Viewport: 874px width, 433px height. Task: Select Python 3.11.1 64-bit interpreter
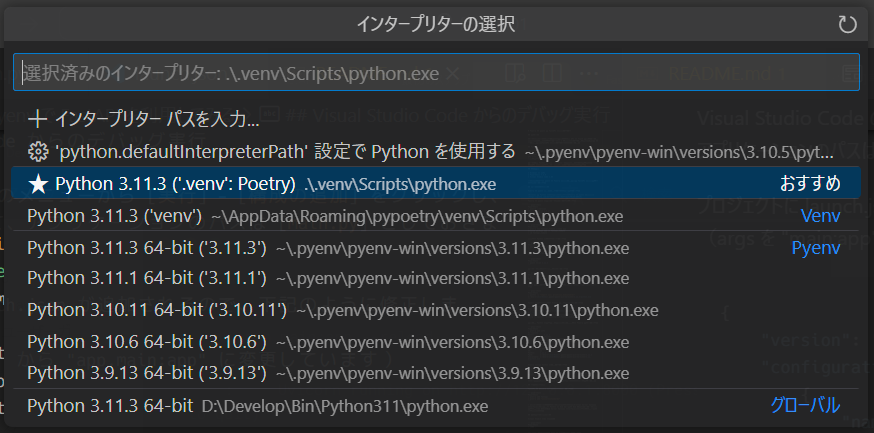tap(436, 277)
